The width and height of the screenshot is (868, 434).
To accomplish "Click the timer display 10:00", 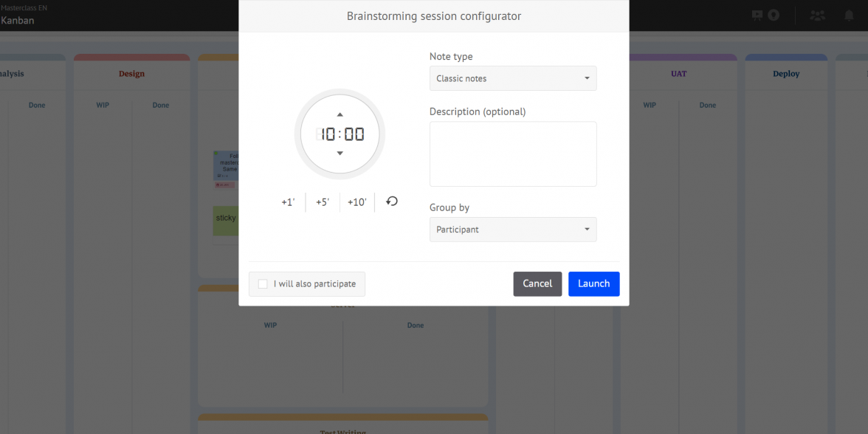I will coord(340,134).
